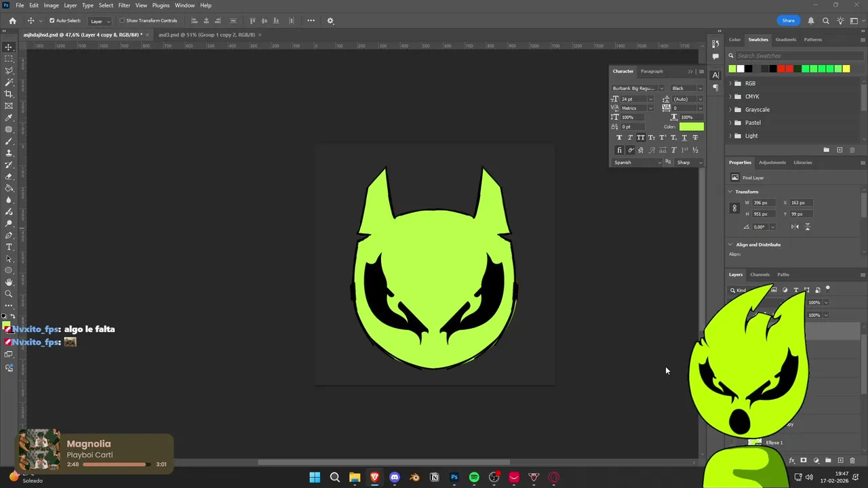The image size is (868, 488).
Task: Open the Plugins menu
Action: (x=161, y=5)
